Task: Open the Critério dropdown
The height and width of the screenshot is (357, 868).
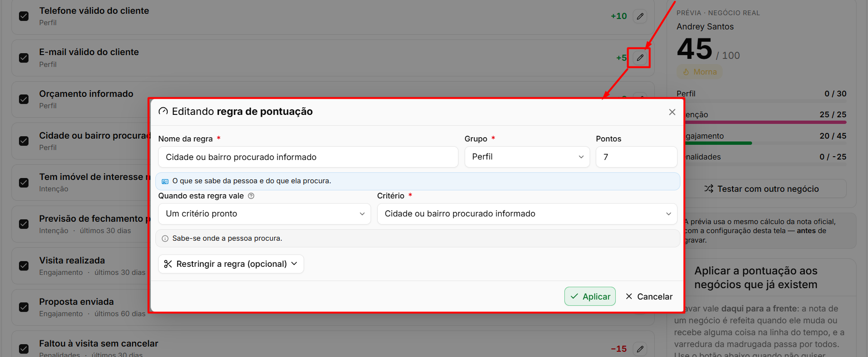Action: (x=527, y=214)
